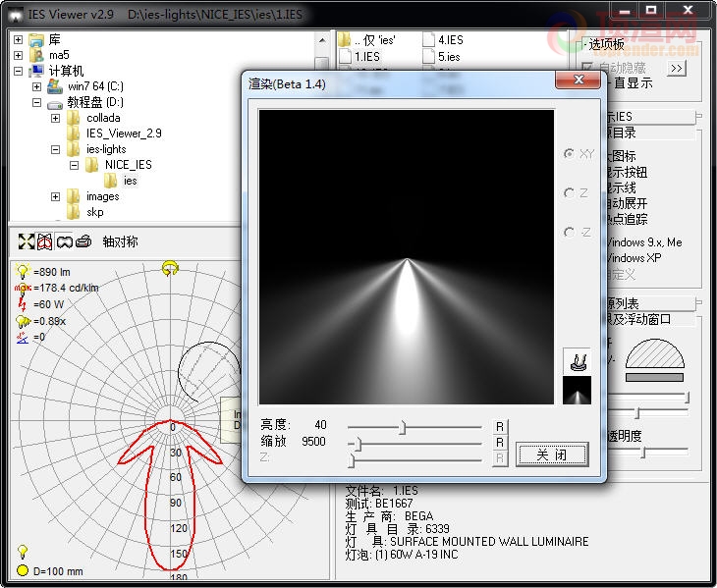Image resolution: width=717 pixels, height=588 pixels.
Task: Click the 轴对称 label
Action: [x=120, y=241]
